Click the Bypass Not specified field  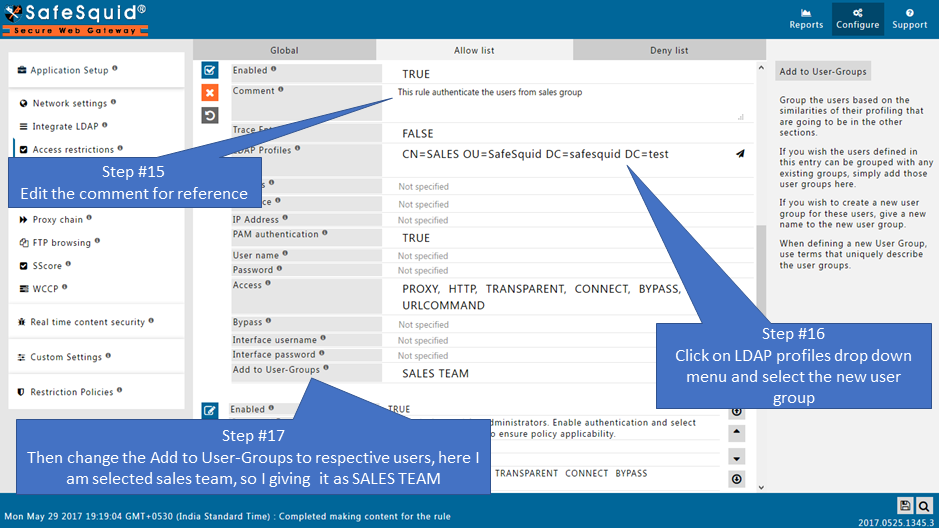[423, 324]
